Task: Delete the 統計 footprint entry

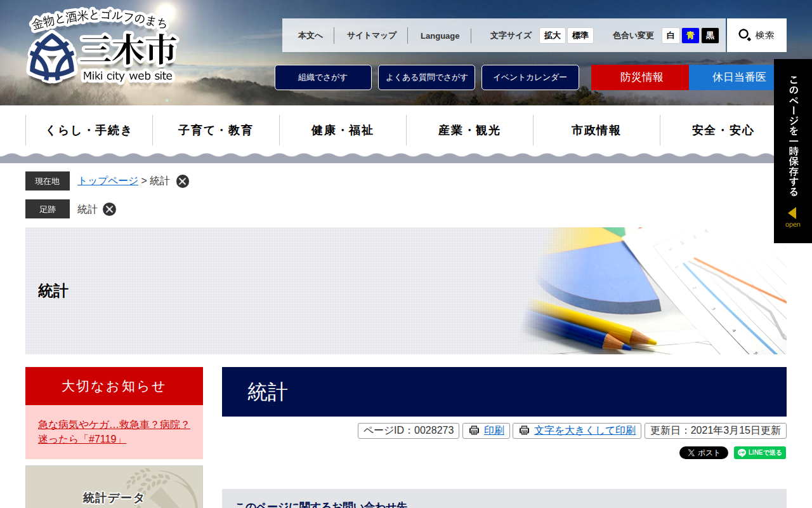Action: [110, 210]
